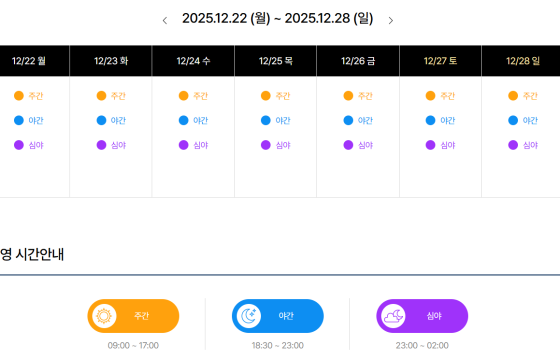Select 주간 label under 12/22 월
The height and width of the screenshot is (360, 560).
pos(36,96)
